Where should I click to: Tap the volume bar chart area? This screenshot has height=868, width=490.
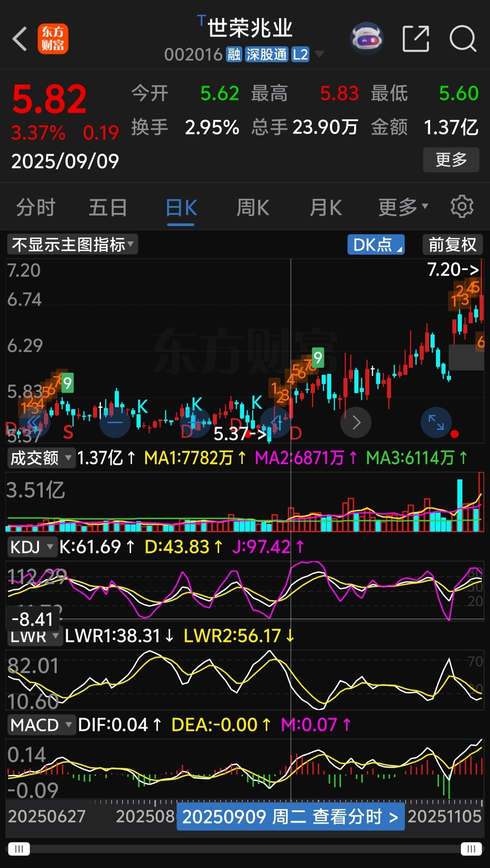pyautogui.click(x=245, y=502)
